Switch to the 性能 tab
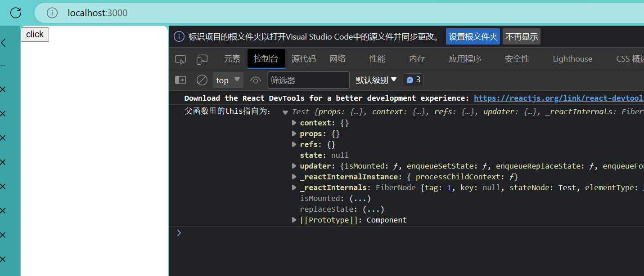The width and height of the screenshot is (644, 276). pyautogui.click(x=378, y=59)
